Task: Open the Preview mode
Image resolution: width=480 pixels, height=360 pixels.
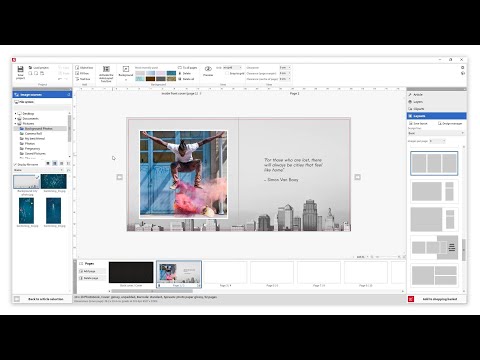Action: tap(208, 71)
